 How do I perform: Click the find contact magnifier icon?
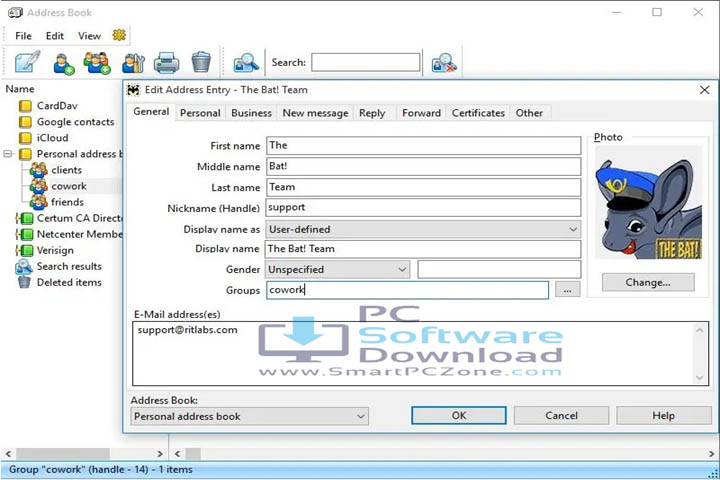[x=246, y=63]
